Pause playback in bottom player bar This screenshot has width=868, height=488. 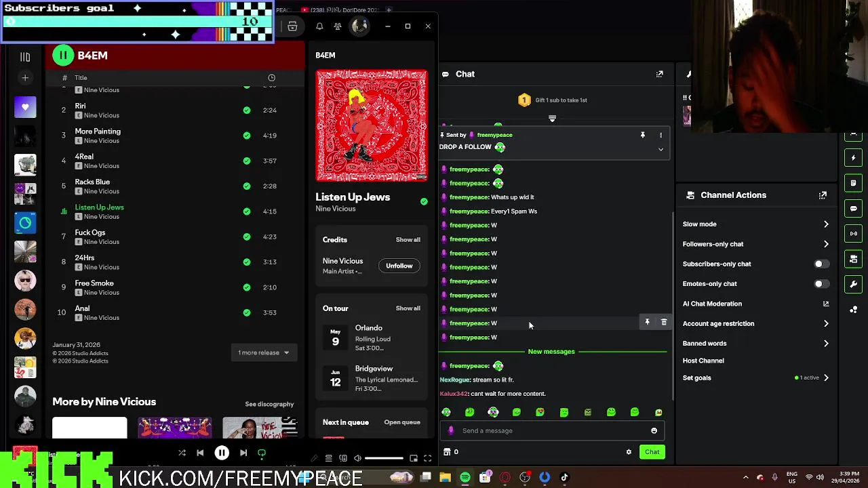pyautogui.click(x=222, y=453)
